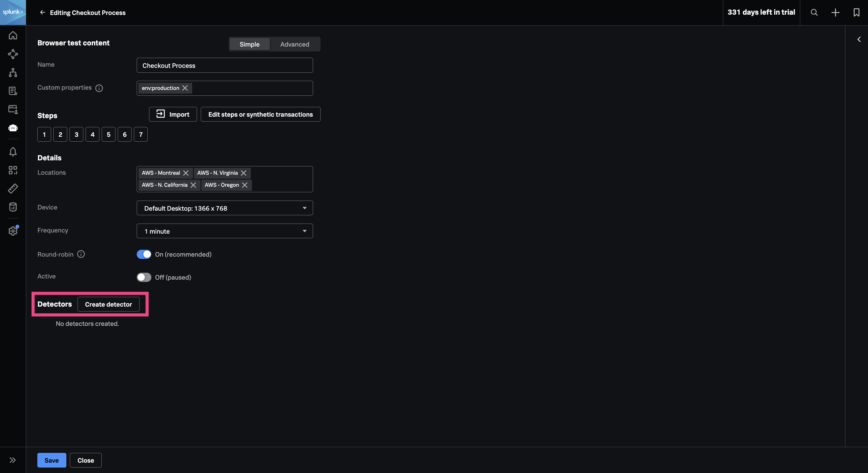Viewport: 868px width, 473px height.
Task: Click the settings gear icon in sidebar
Action: pos(13,231)
